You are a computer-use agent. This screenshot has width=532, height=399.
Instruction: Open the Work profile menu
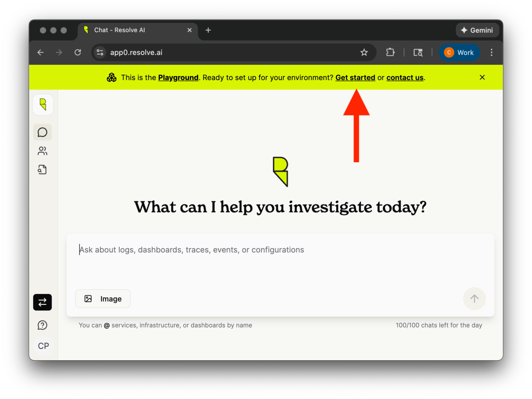459,52
